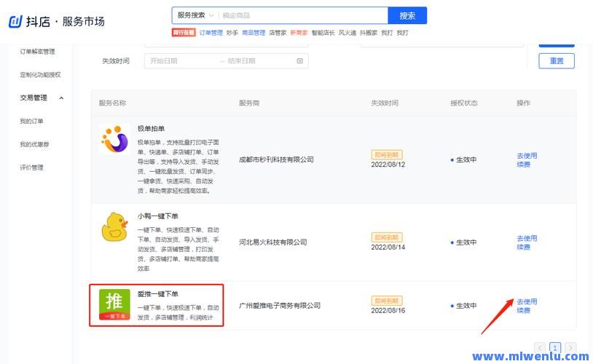Open the 店管家 hot keyword link

point(278,33)
